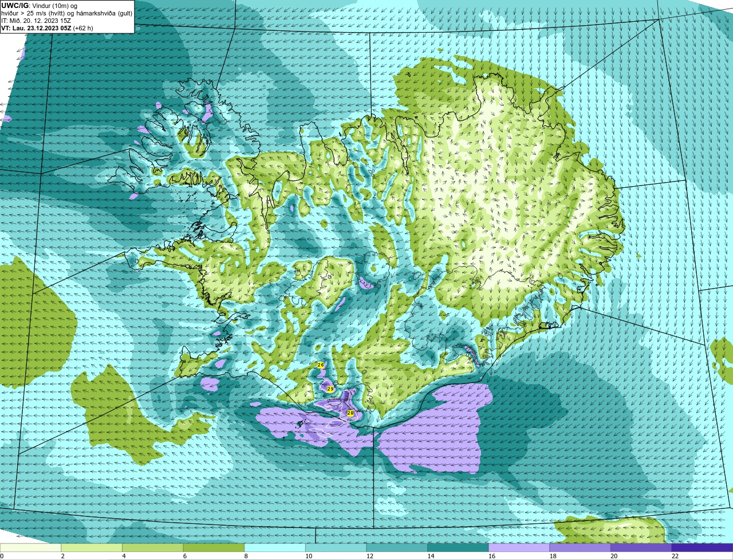733x560 pixels.
Task: Click the legend scale value '4'
Action: point(124,556)
